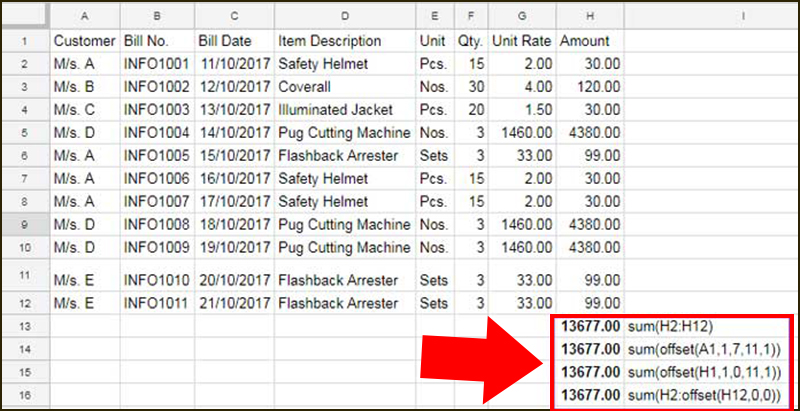The width and height of the screenshot is (800, 411).
Task: Click the 1.50 unit rate cell
Action: [x=521, y=110]
